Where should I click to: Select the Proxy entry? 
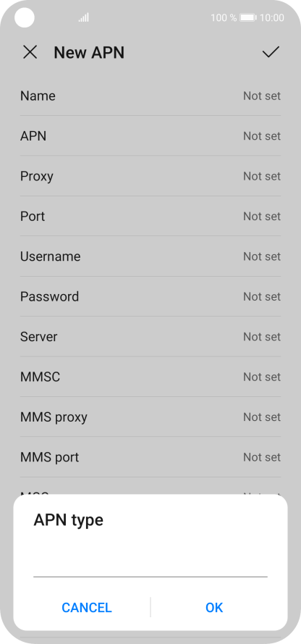(150, 176)
